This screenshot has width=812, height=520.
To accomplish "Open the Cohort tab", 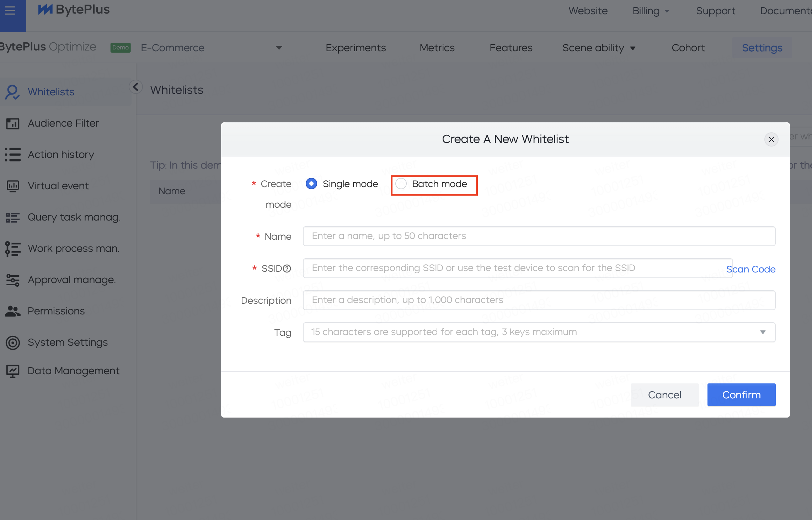I will coord(688,48).
